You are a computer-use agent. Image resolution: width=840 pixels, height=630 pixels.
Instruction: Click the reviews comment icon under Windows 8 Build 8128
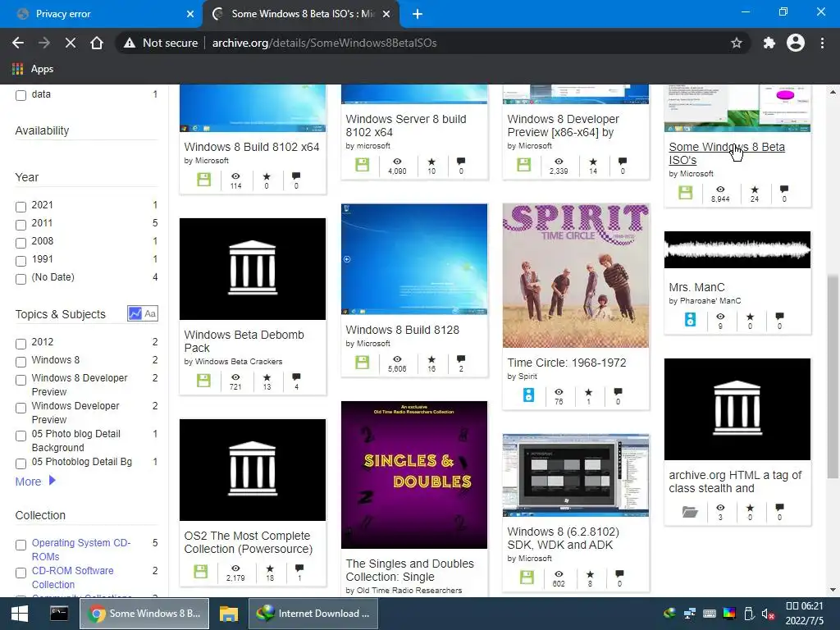[x=461, y=358]
